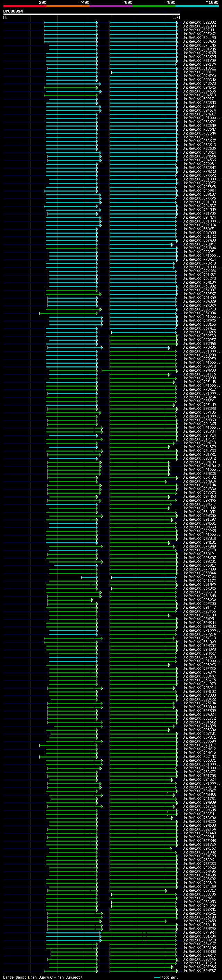The width and height of the screenshot is (222, 980).
Task: Select label UniRef100_Q9FSY8
Action: (199, 187)
